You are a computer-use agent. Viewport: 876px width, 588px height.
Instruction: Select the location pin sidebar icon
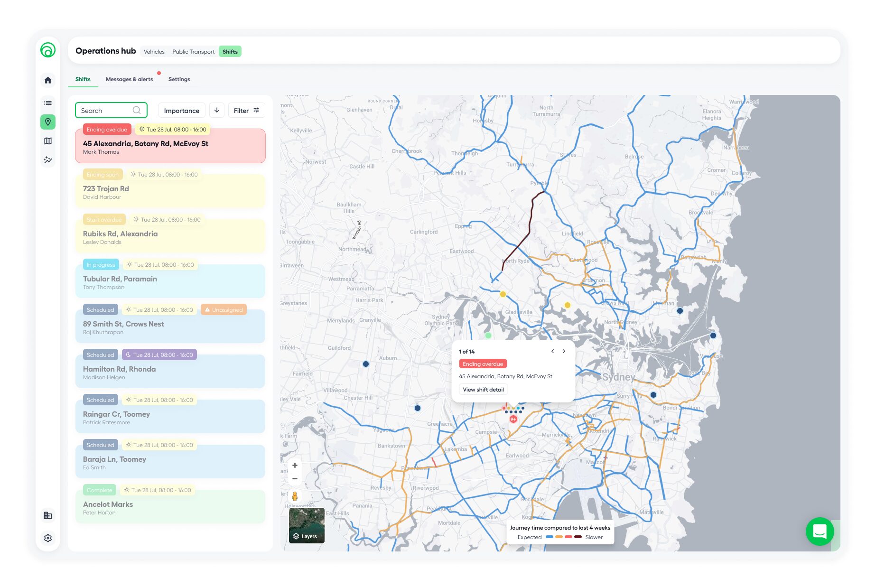click(x=48, y=122)
